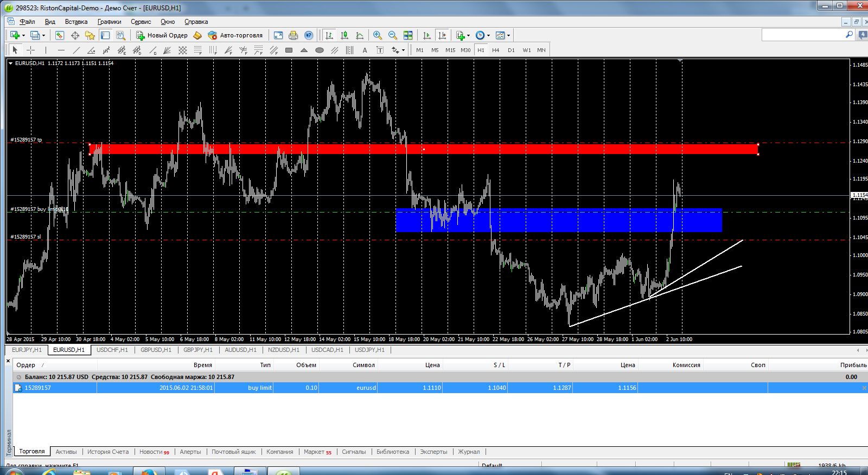
Task: Open the Вставка menu
Action: pos(76,22)
